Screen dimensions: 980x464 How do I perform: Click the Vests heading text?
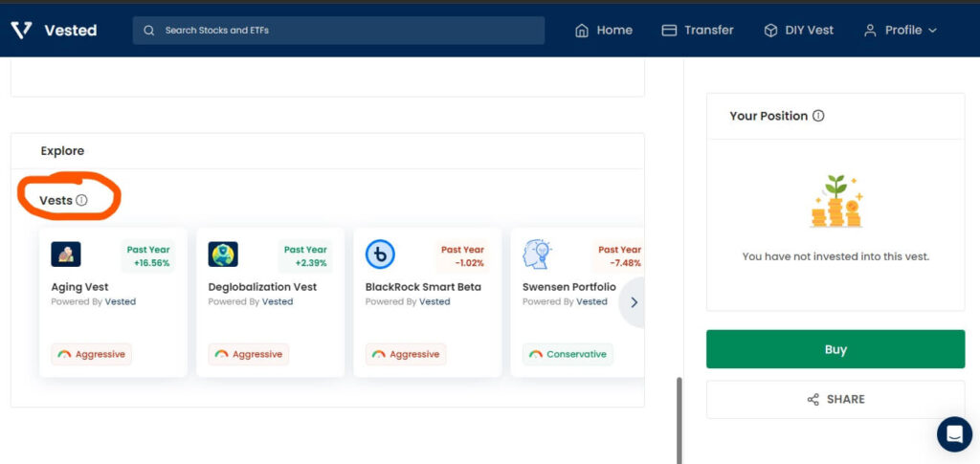56,201
